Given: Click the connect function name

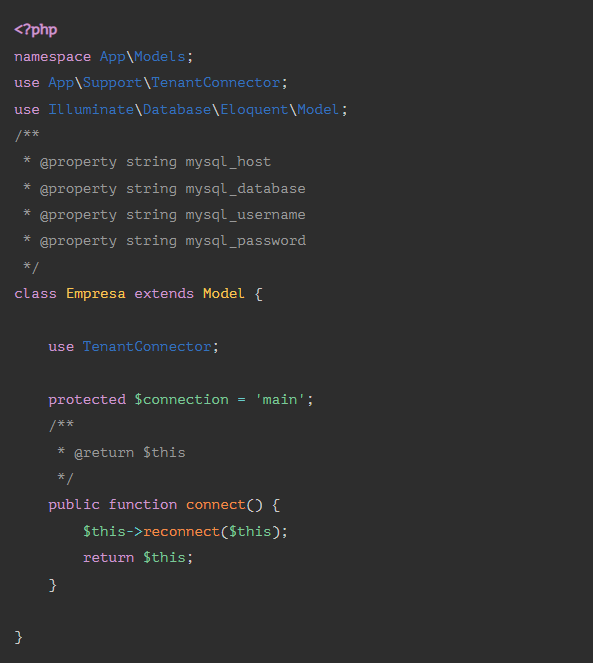Looking at the screenshot, I should point(216,504).
